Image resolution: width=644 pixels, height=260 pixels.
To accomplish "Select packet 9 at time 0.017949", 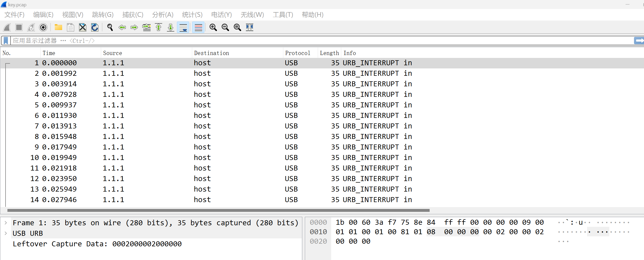I will click(x=322, y=147).
